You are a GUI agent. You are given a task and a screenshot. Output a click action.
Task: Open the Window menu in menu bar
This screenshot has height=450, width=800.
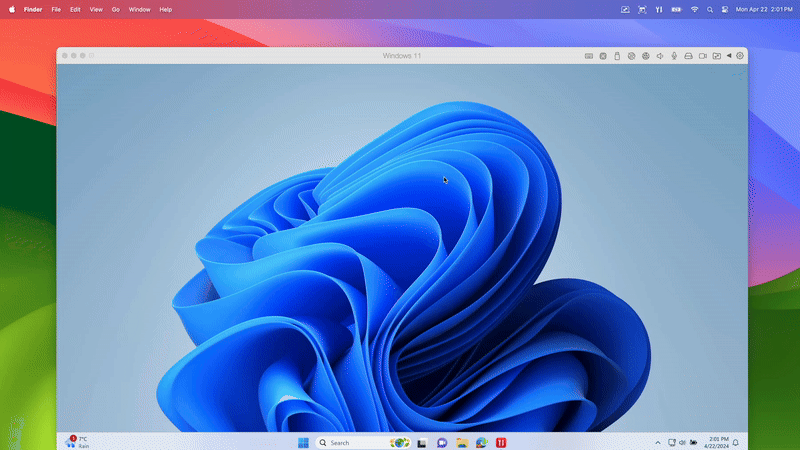pyautogui.click(x=139, y=9)
